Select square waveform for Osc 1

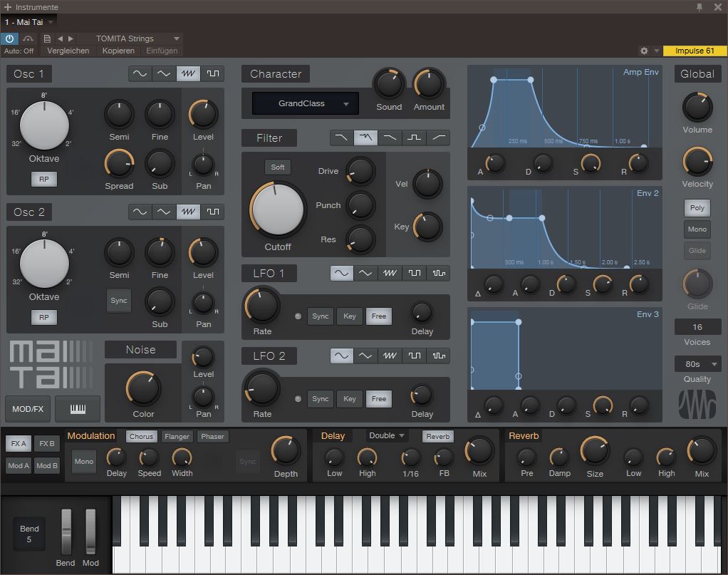pos(213,74)
